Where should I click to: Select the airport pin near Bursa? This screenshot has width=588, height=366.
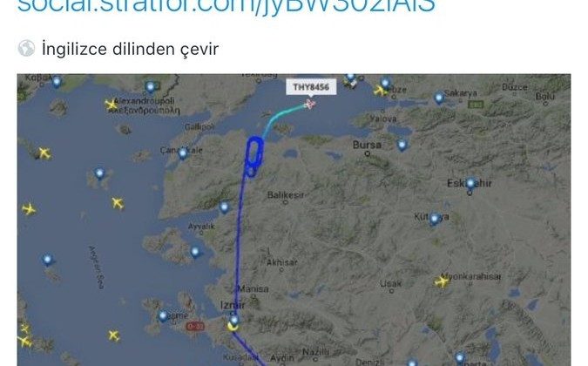point(402,145)
